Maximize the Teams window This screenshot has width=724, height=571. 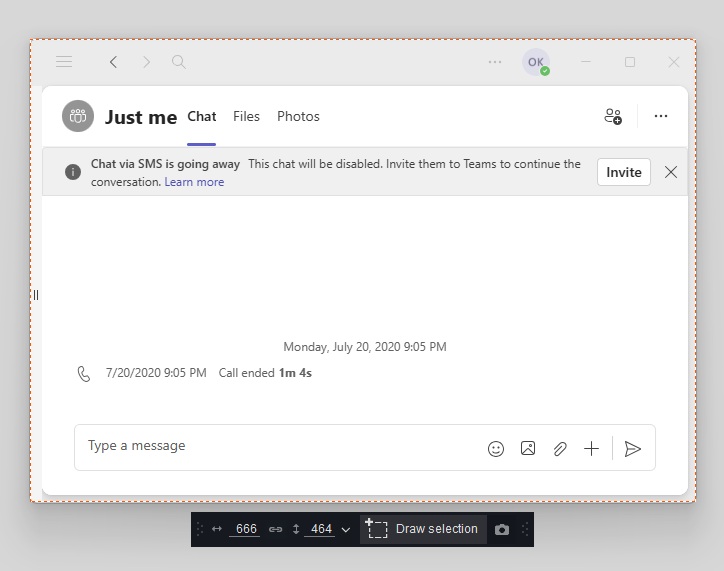[630, 62]
